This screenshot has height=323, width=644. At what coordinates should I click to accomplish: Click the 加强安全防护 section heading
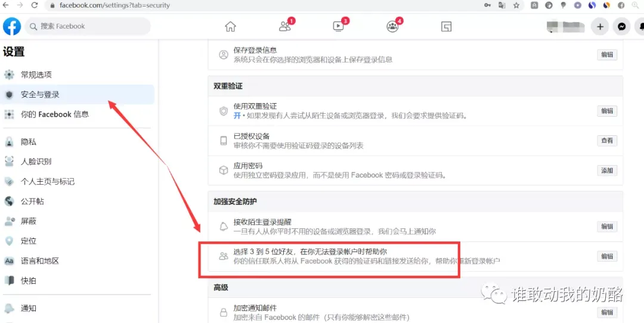[x=235, y=201]
